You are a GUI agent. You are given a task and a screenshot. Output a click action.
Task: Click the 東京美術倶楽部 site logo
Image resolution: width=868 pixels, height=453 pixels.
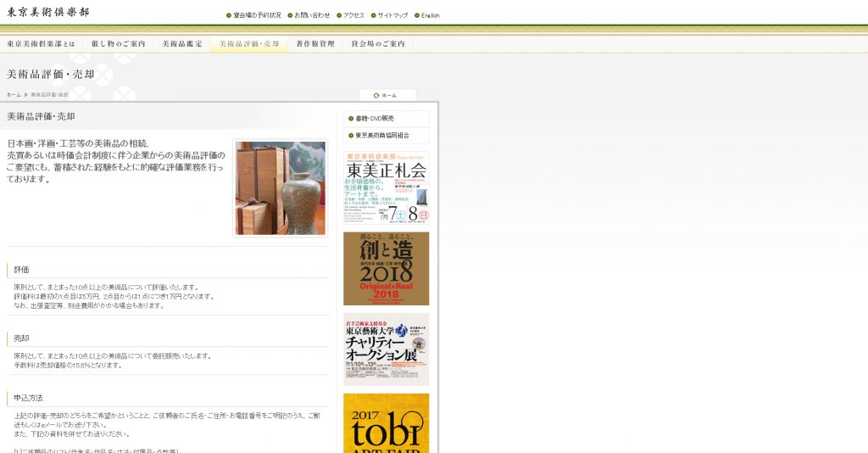pyautogui.click(x=47, y=12)
